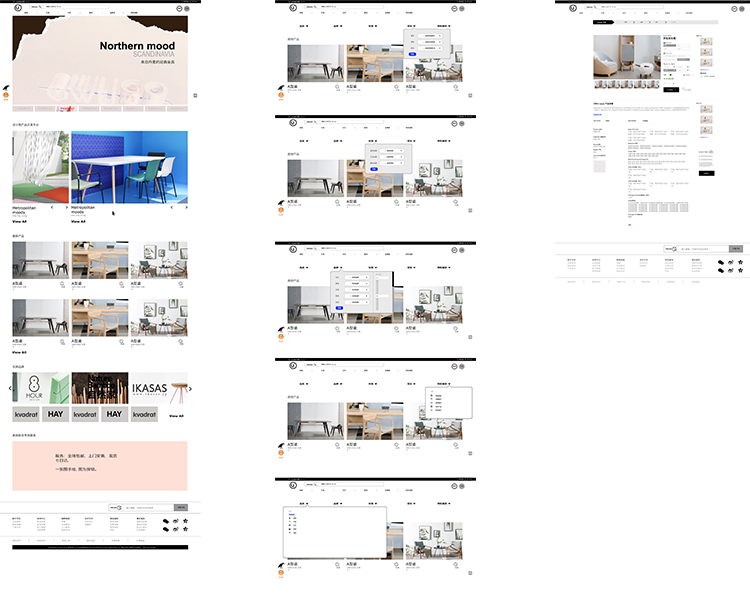Open the Northern mood Scandinavia banner
The image size is (750, 600).
(x=100, y=60)
